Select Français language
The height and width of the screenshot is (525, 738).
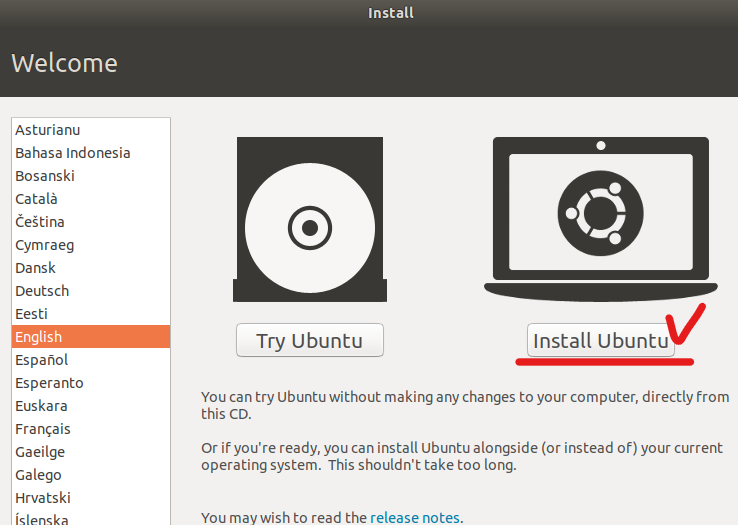pos(91,429)
